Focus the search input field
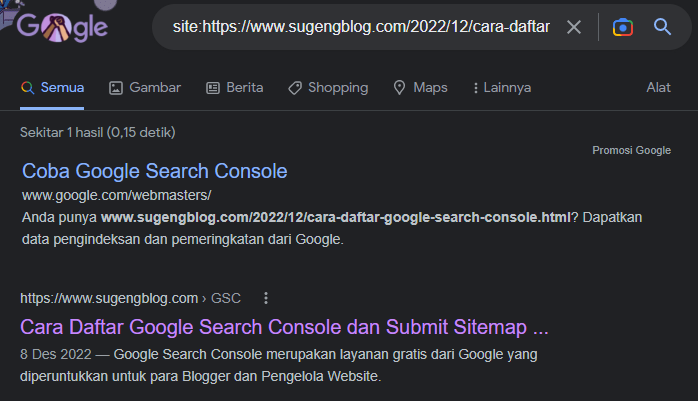698x401 pixels. 360,27
